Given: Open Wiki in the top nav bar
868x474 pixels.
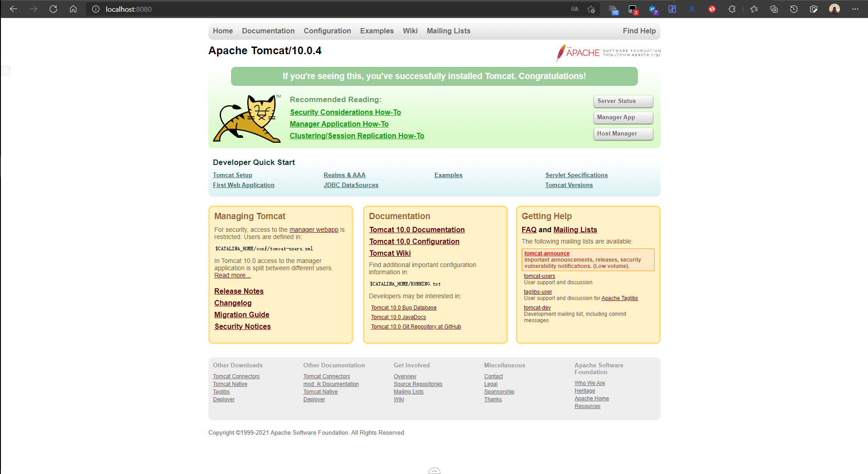Looking at the screenshot, I should [x=410, y=31].
